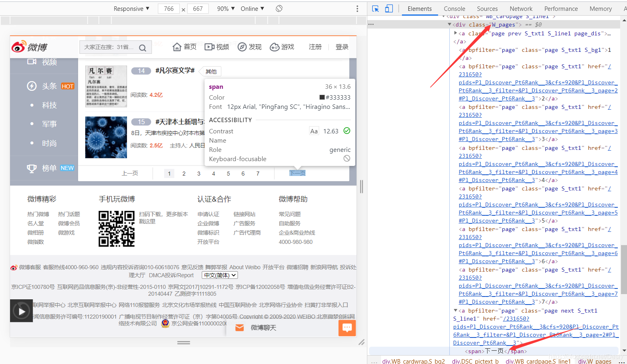Image resolution: width=627 pixels, height=364 pixels.
Task: Open the Online network throttling dropdown
Action: pyautogui.click(x=252, y=8)
